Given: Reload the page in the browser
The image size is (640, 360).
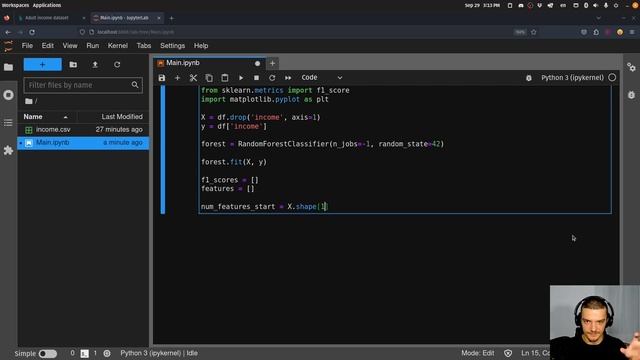Looking at the screenshot, I should click(x=32, y=32).
